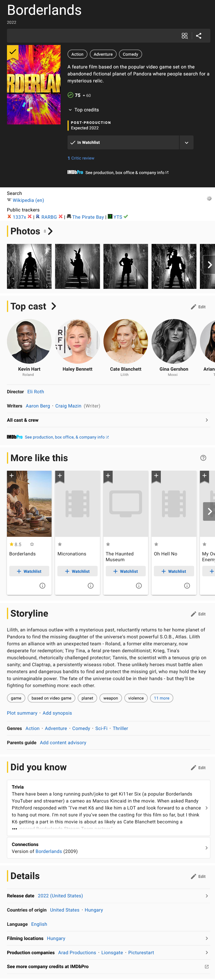Toggle the watchlist ribbon on the poster

point(12,52)
